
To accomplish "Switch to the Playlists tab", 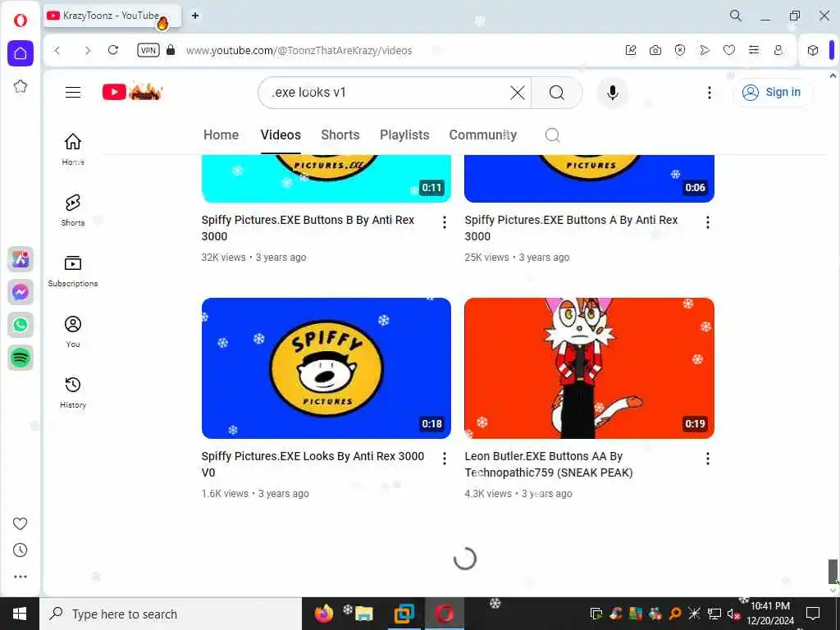I will click(404, 135).
